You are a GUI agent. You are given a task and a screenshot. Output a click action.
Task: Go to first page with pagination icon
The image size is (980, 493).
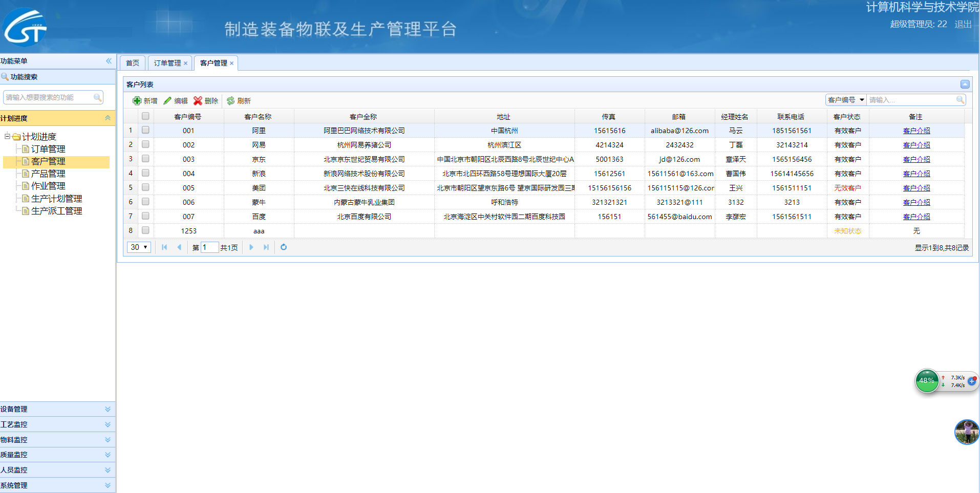pos(164,247)
